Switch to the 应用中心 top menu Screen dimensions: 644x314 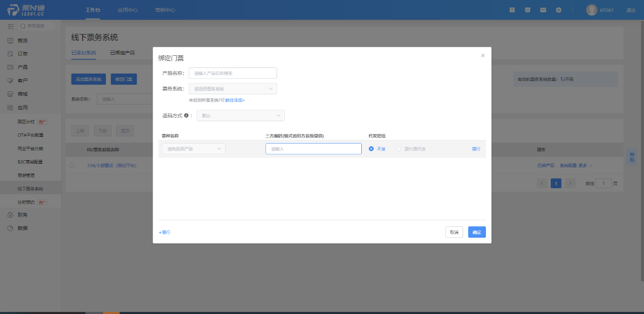pyautogui.click(x=127, y=10)
